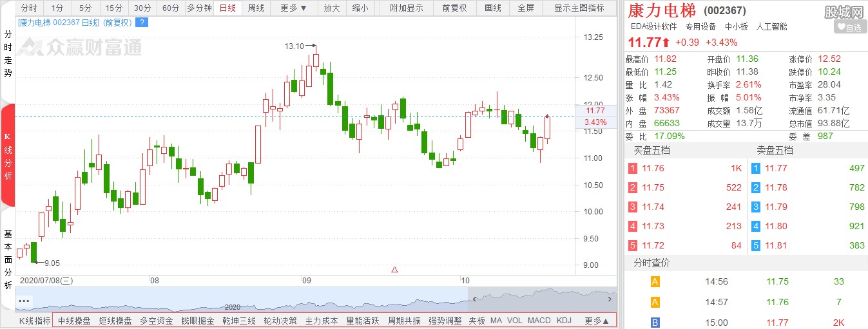868x329 pixels.
Task: Click the 卖盘五档 header
Action: (775, 150)
